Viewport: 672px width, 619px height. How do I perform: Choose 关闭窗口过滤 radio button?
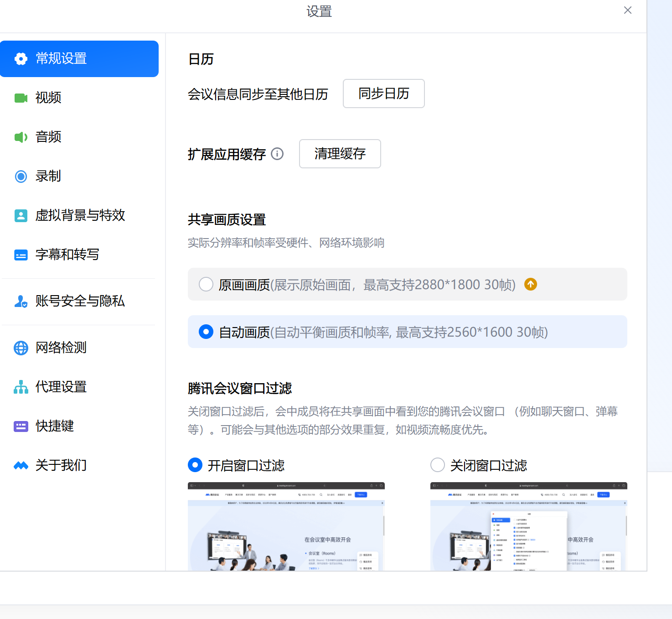(x=438, y=465)
